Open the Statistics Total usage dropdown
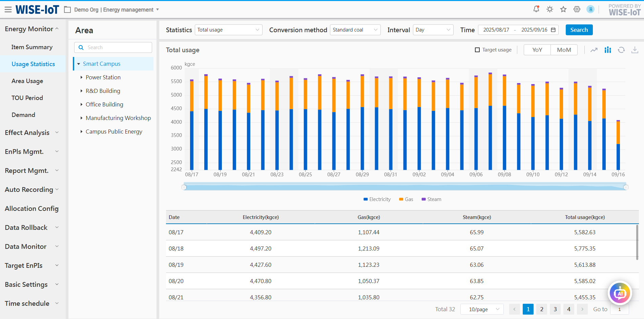 228,30
